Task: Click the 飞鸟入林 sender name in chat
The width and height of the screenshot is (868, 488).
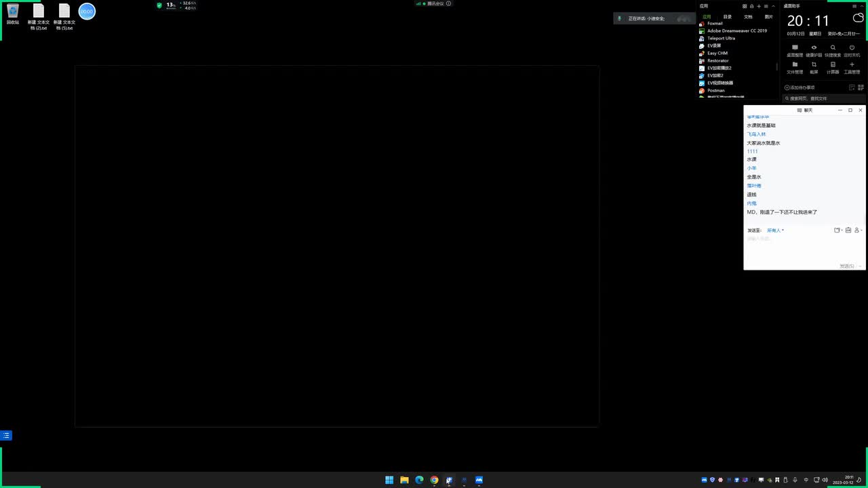Action: point(756,134)
